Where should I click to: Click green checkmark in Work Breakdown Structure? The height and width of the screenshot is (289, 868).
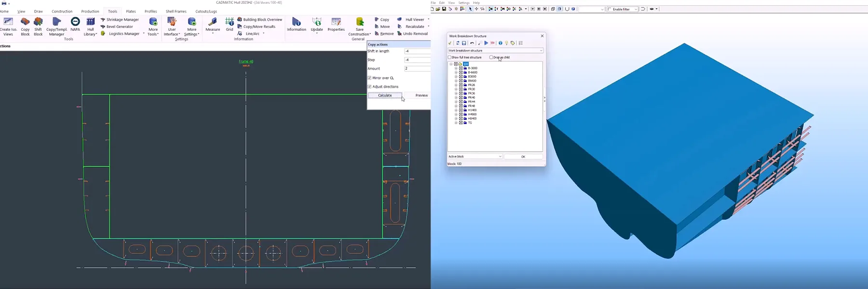(450, 43)
